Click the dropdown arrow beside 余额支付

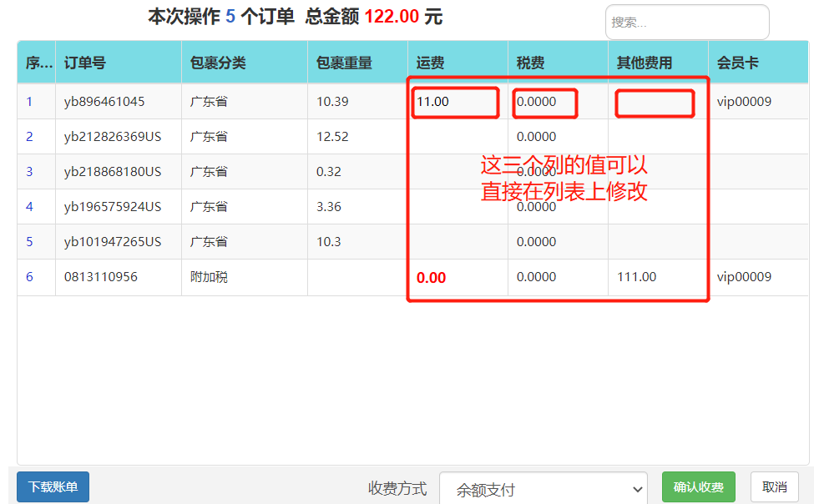point(638,489)
